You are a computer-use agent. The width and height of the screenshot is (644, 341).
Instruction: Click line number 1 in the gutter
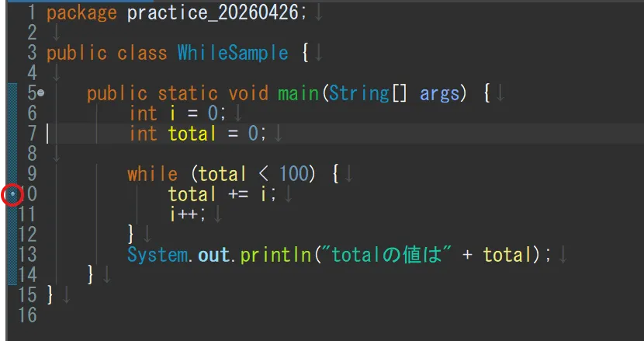pos(32,13)
